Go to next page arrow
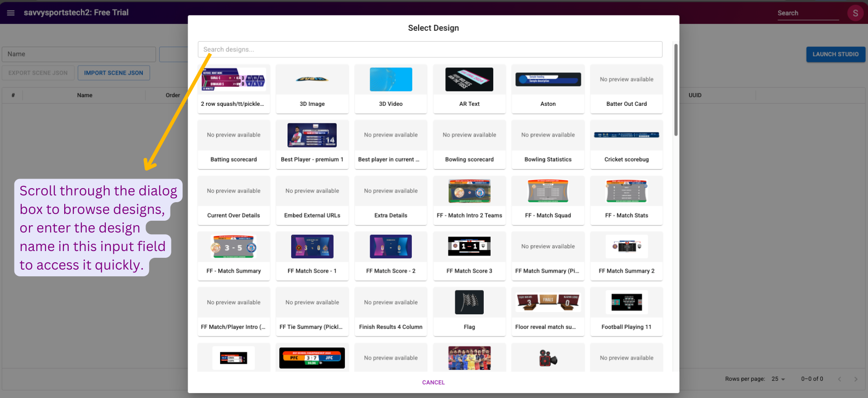The height and width of the screenshot is (398, 868). click(855, 379)
